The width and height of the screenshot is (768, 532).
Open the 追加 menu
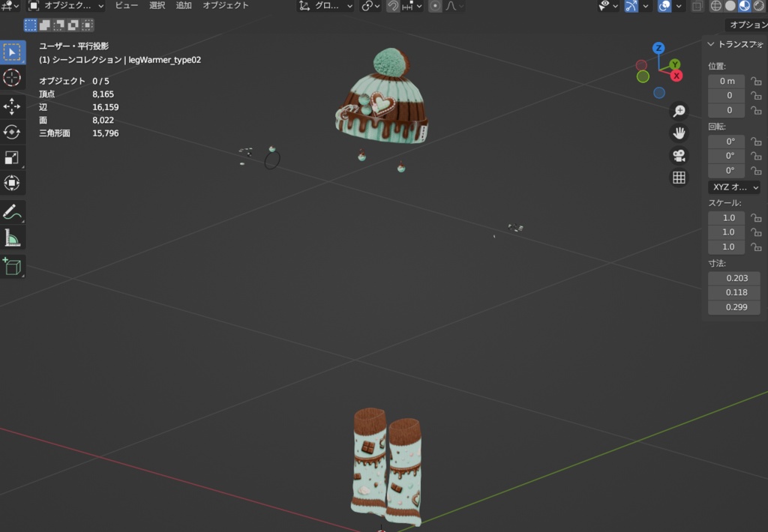point(184,5)
